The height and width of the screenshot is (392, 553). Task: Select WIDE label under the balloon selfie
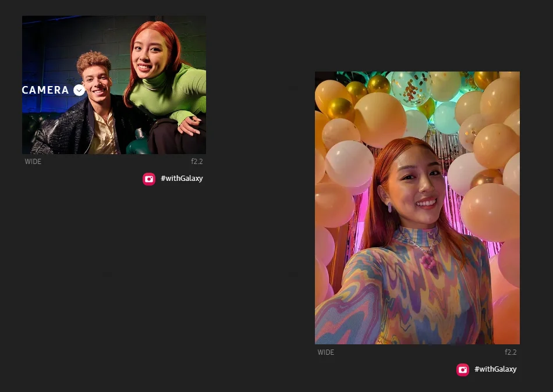click(x=326, y=352)
